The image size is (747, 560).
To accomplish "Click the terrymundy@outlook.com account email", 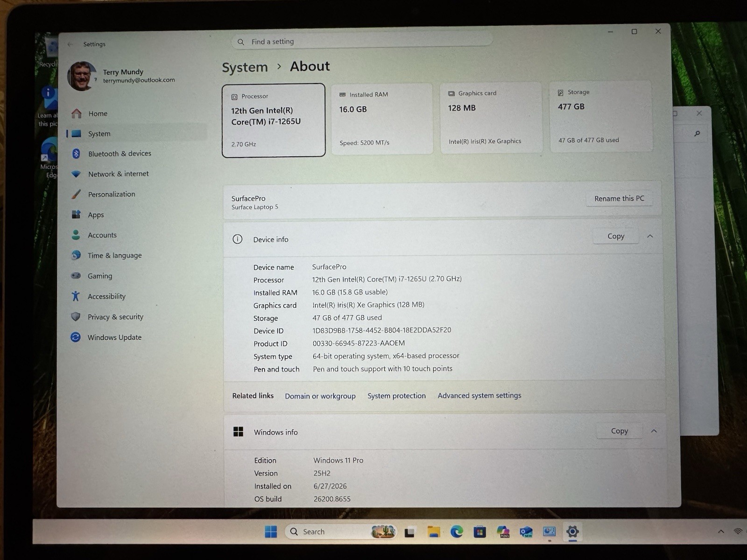I will (x=139, y=80).
